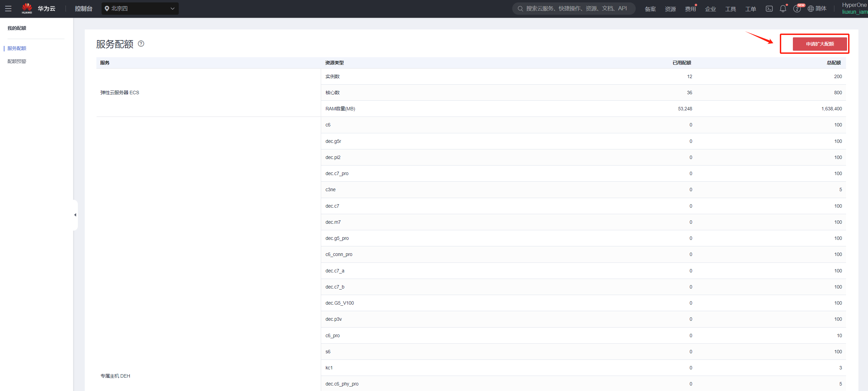Viewport: 868px width, 391px height.
Task: Click the dec.c6_phy_pro resource row
Action: click(583, 384)
